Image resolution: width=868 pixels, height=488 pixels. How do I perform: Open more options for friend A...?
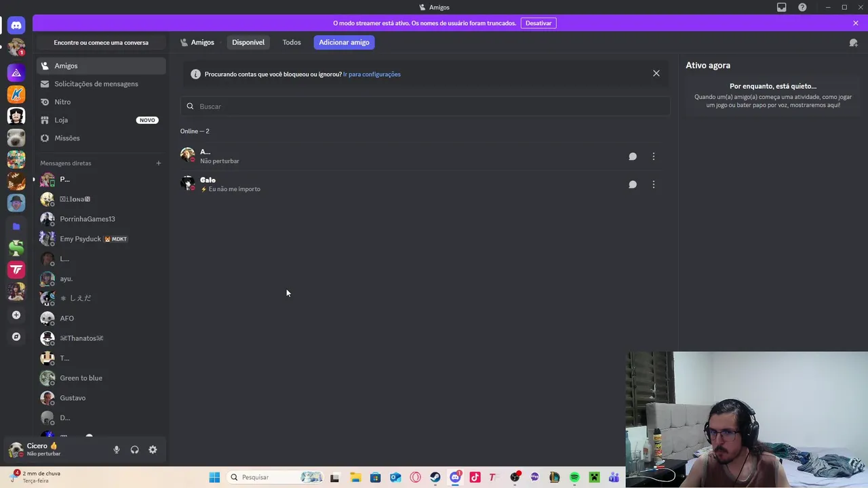tap(654, 157)
